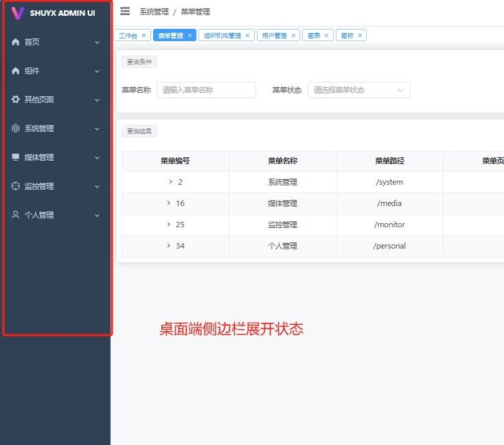Switch to the 图表 tab
The height and width of the screenshot is (445, 504).
(314, 36)
